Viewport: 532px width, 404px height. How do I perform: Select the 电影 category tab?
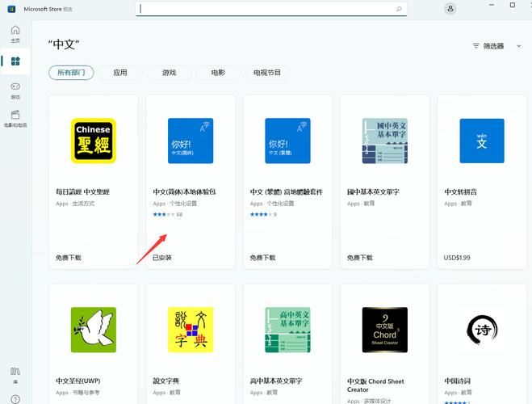click(218, 73)
